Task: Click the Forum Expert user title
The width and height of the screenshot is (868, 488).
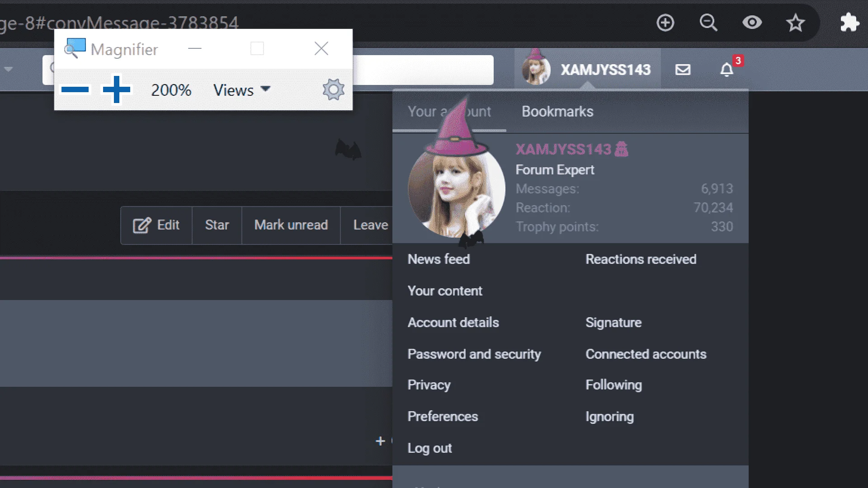Action: click(555, 170)
